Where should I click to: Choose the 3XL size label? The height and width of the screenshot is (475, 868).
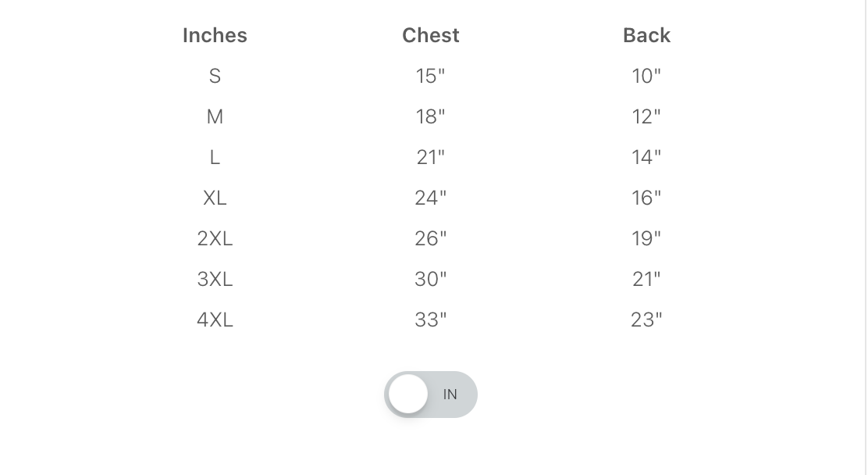tap(215, 279)
